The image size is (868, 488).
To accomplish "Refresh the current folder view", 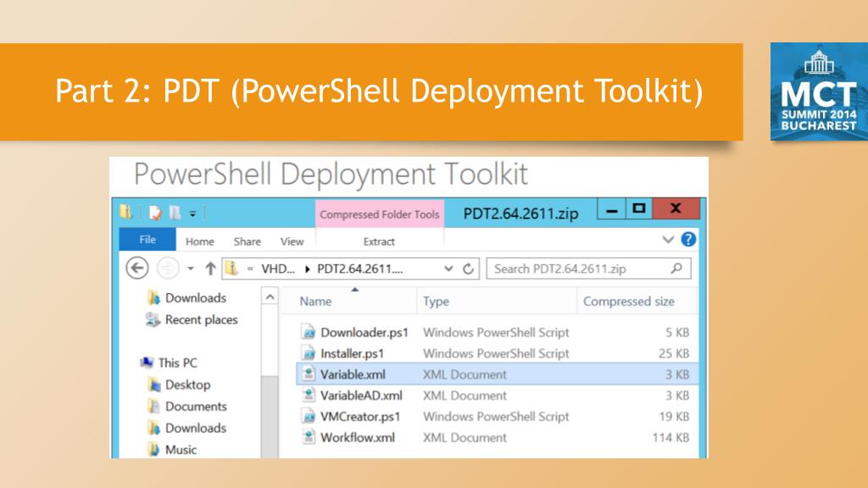I will [x=468, y=269].
